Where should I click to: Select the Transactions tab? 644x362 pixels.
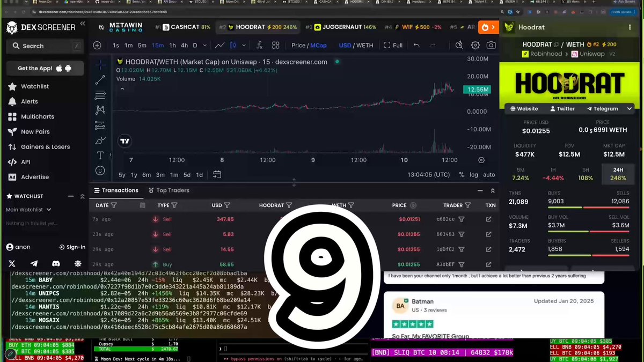[116, 190]
